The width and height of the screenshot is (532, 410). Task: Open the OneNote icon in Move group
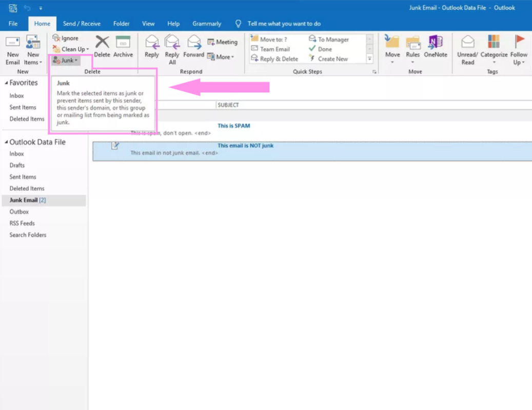(436, 43)
